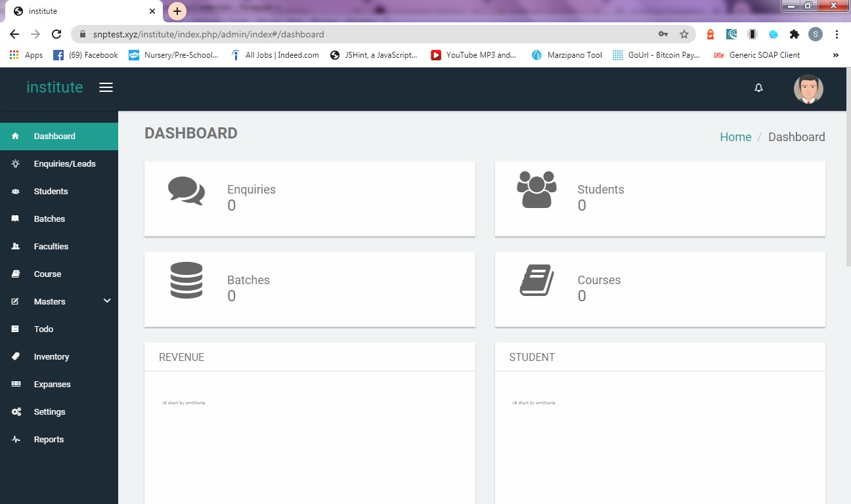Click the Home breadcrumb link
This screenshot has height=504, width=851.
[x=735, y=137]
